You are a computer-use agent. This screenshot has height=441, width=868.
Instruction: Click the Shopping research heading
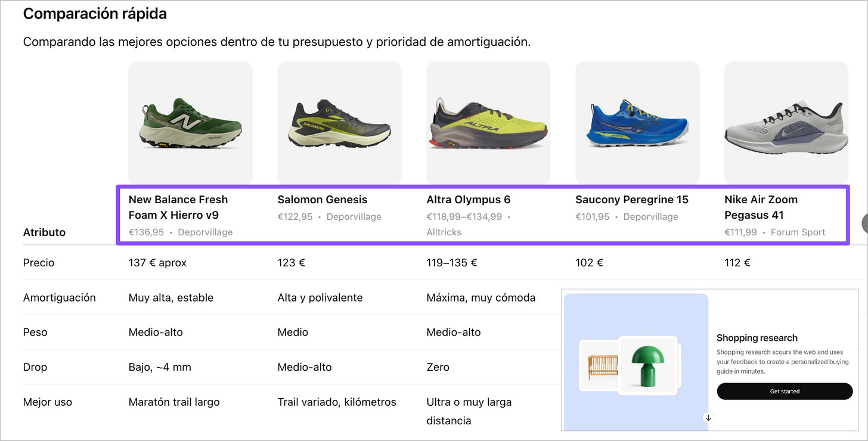point(757,338)
